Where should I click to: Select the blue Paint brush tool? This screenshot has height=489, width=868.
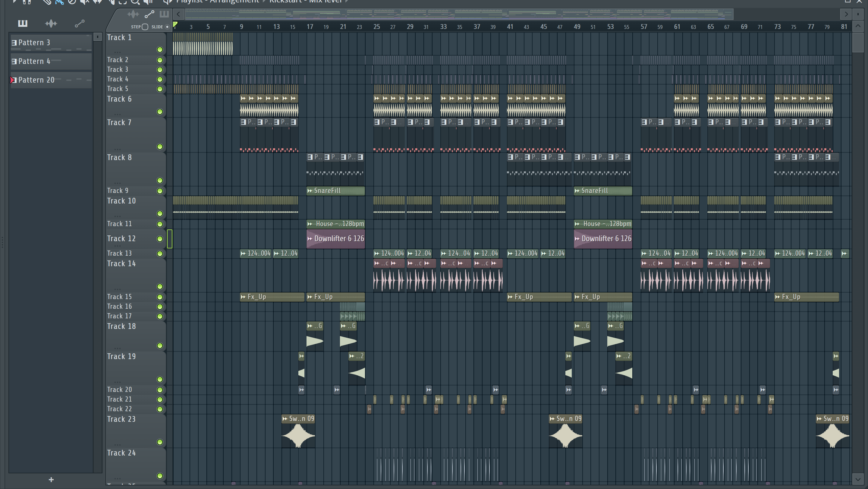click(x=59, y=2)
